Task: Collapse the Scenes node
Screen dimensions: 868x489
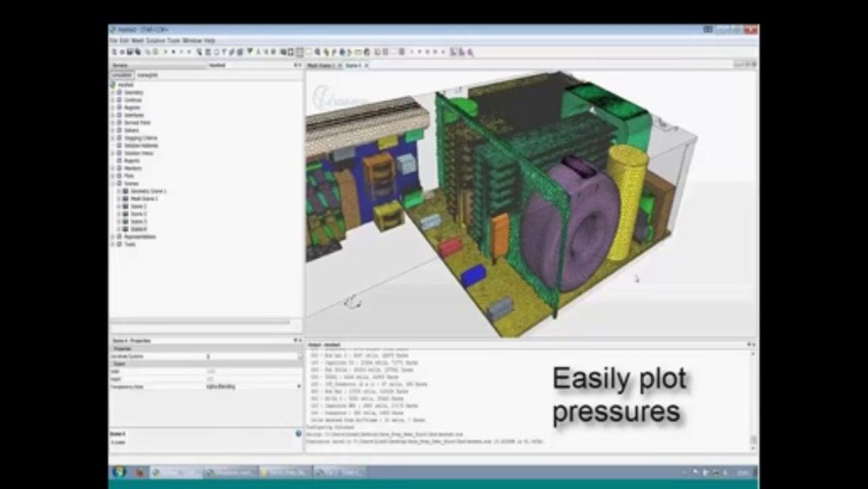Action: tap(113, 183)
